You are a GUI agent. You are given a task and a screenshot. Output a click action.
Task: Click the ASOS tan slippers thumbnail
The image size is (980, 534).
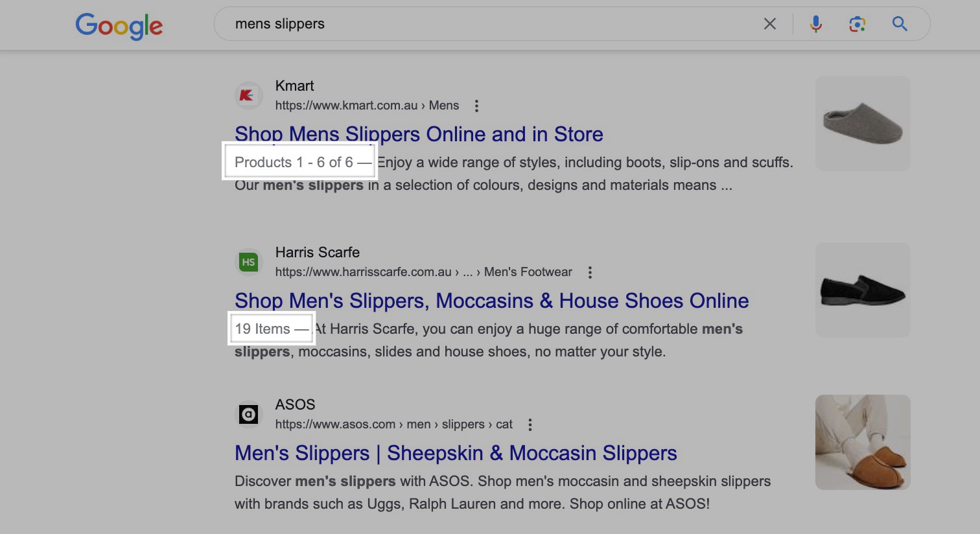tap(863, 442)
